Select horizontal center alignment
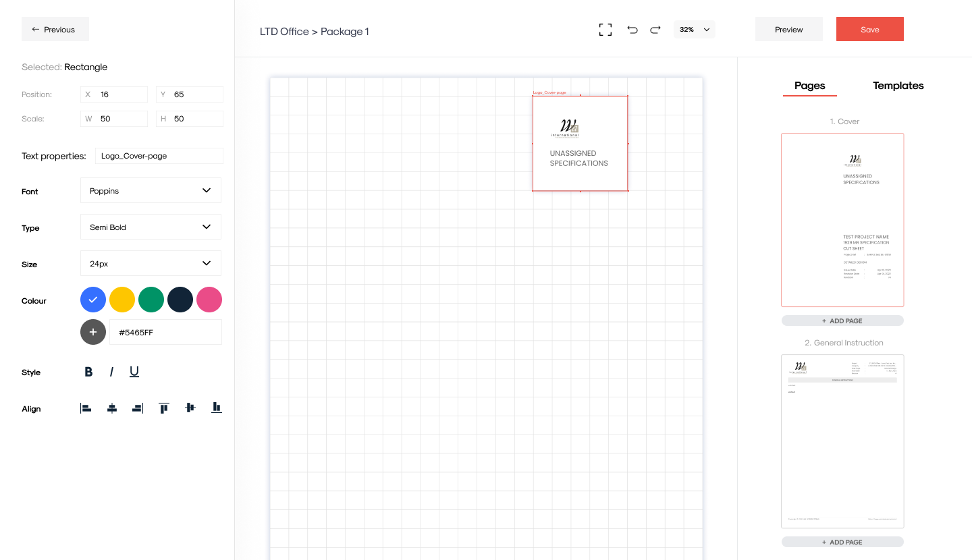972x560 pixels. tap(111, 408)
